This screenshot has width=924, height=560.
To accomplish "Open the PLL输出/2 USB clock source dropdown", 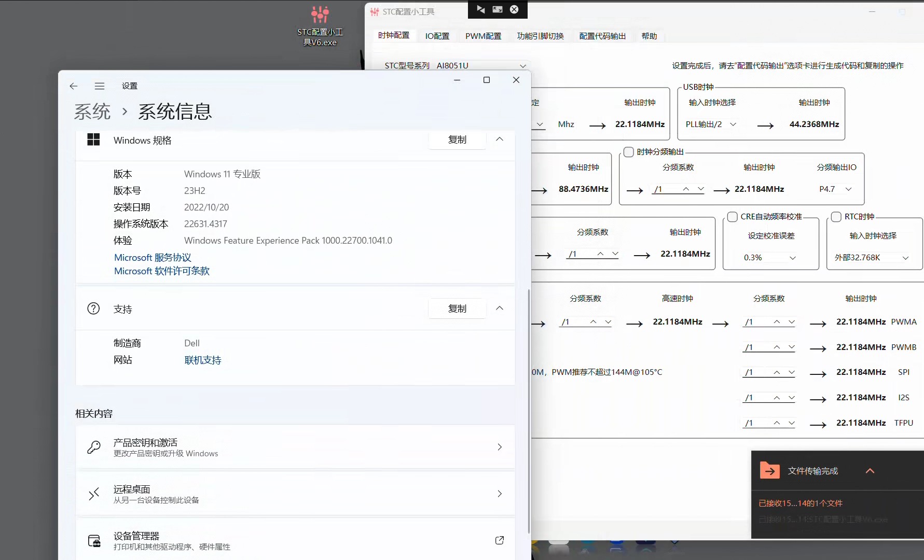I will coord(711,124).
